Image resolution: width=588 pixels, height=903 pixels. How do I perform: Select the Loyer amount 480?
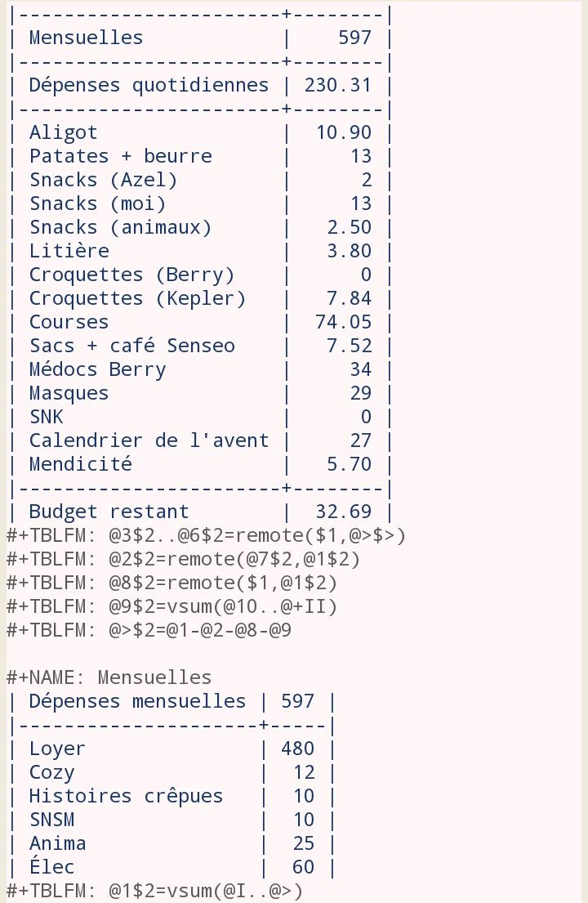pyautogui.click(x=297, y=749)
